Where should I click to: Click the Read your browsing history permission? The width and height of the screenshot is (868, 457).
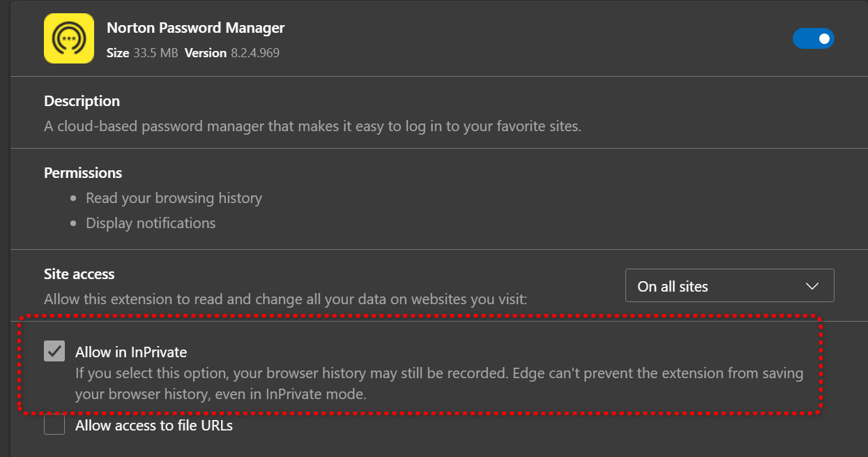(174, 198)
